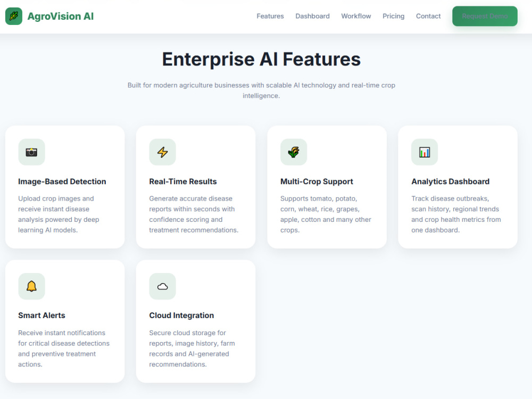
Task: Open the Contact nav link
Action: (428, 16)
